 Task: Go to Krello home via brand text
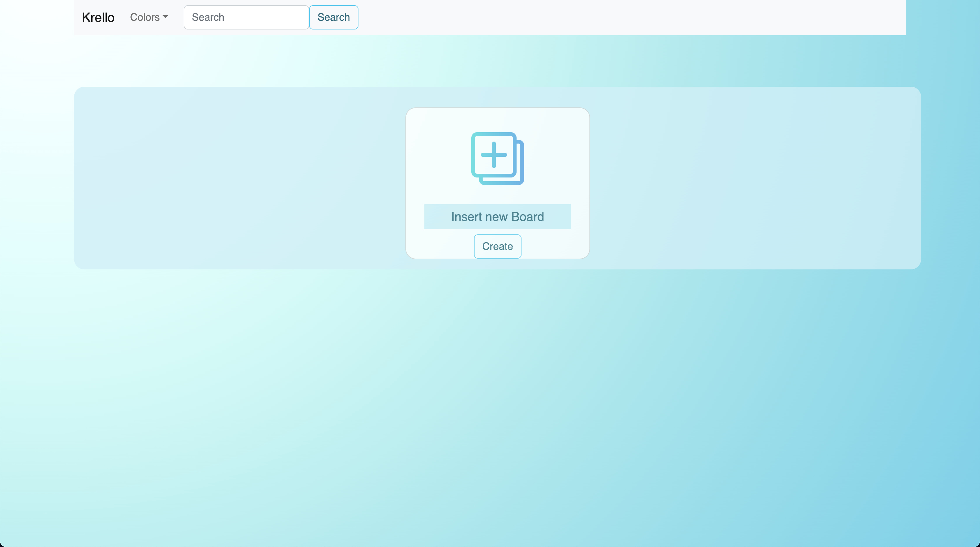tap(98, 18)
